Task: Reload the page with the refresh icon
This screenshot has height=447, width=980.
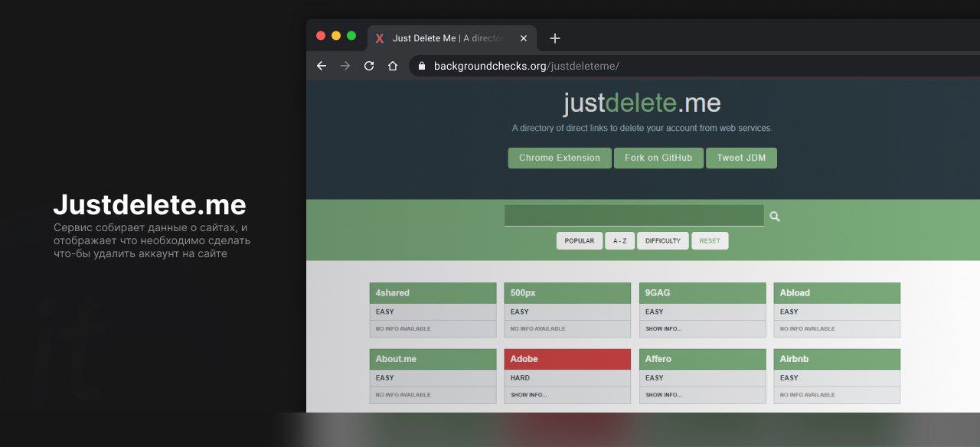Action: (369, 66)
